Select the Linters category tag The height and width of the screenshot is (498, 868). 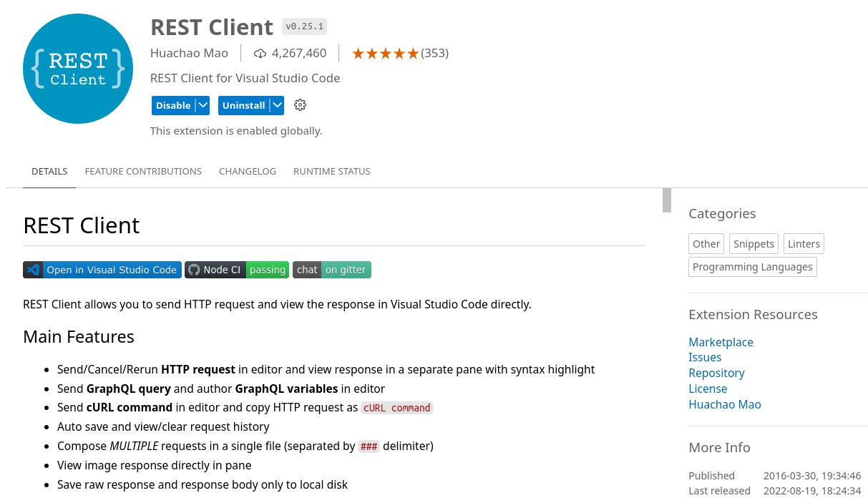[x=804, y=244]
